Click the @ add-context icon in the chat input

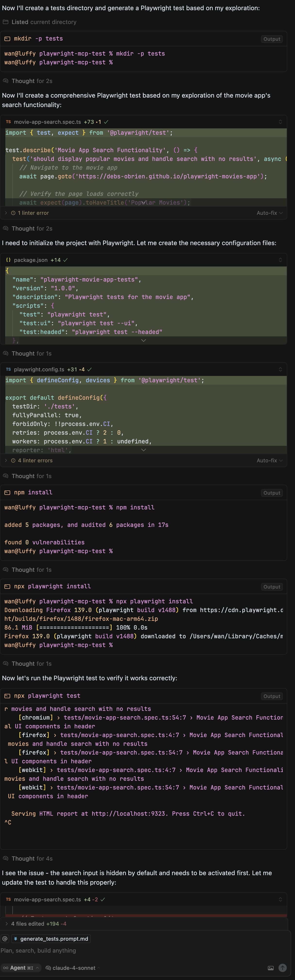5,938
